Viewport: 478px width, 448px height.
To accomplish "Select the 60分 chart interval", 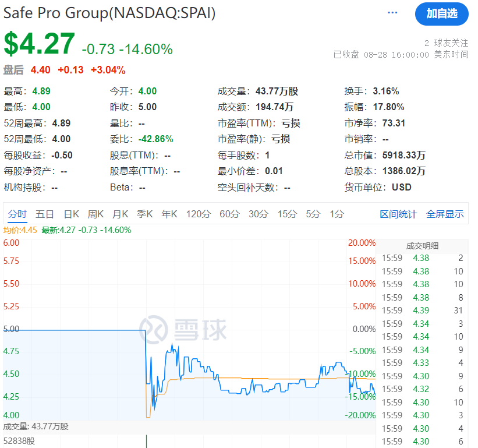I will (229, 214).
